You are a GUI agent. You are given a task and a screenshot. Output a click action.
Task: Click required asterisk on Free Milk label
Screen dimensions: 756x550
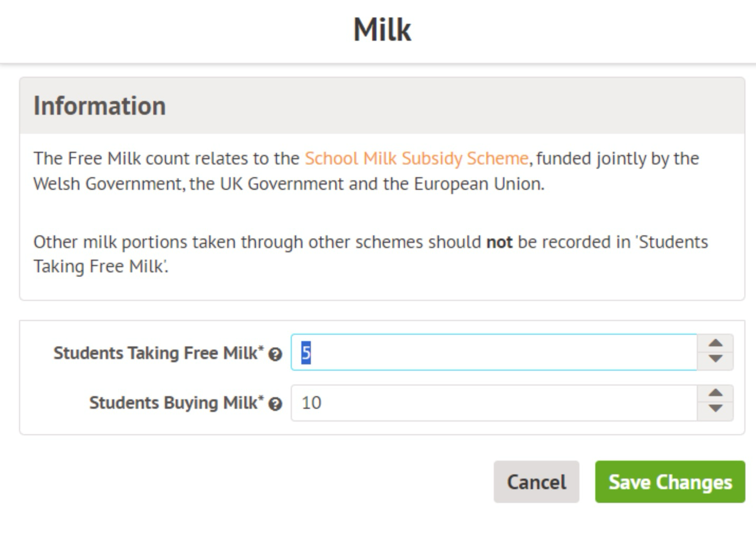(x=261, y=349)
